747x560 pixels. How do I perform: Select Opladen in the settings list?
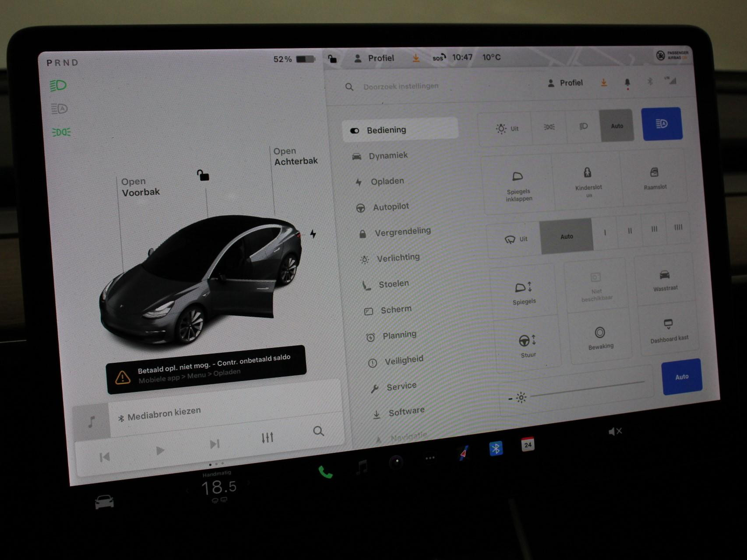pos(380,181)
